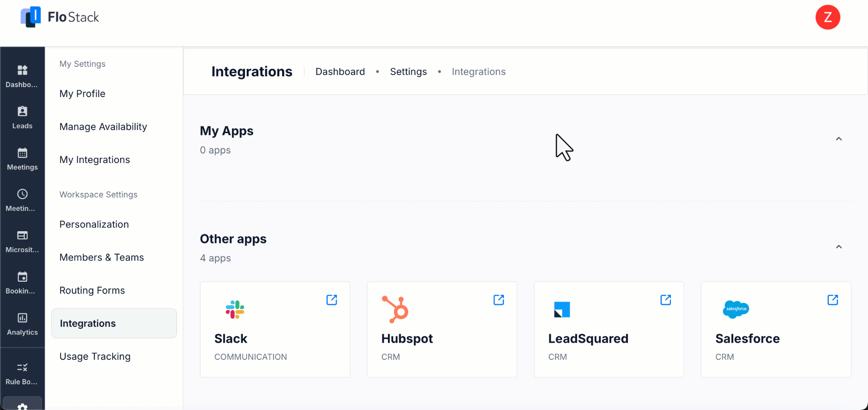Open My Profile settings
Screen dimensions: 868x410
point(82,93)
